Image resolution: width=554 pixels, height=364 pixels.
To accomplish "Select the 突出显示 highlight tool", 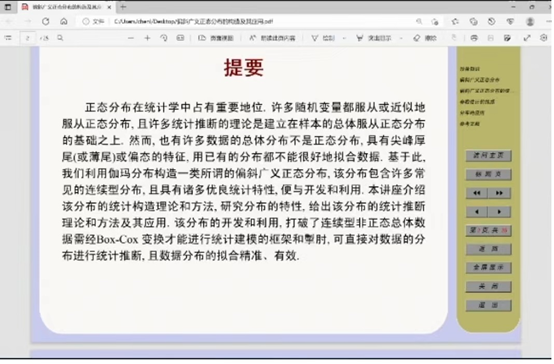I will tap(373, 38).
